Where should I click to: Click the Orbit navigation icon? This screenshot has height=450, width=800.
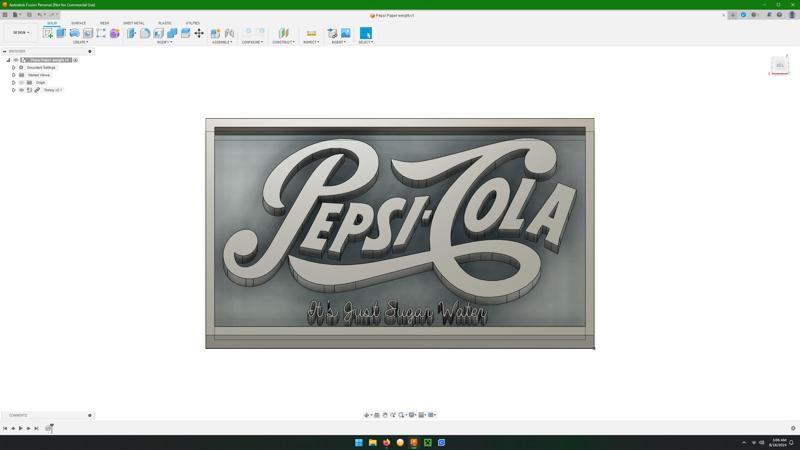pos(366,415)
